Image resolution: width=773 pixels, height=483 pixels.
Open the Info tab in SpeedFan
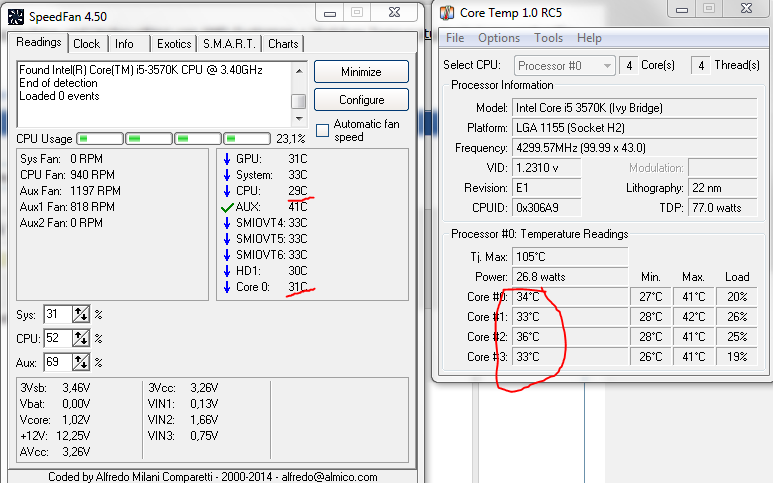click(x=124, y=44)
